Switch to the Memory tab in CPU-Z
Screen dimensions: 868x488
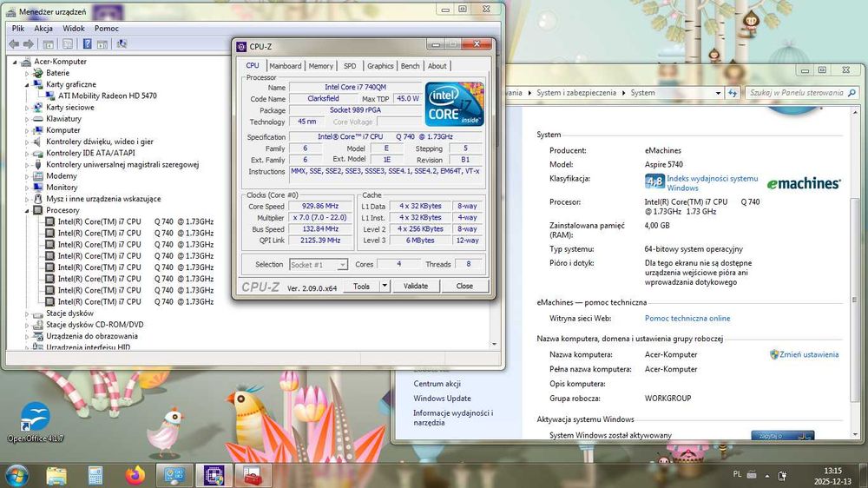click(320, 66)
